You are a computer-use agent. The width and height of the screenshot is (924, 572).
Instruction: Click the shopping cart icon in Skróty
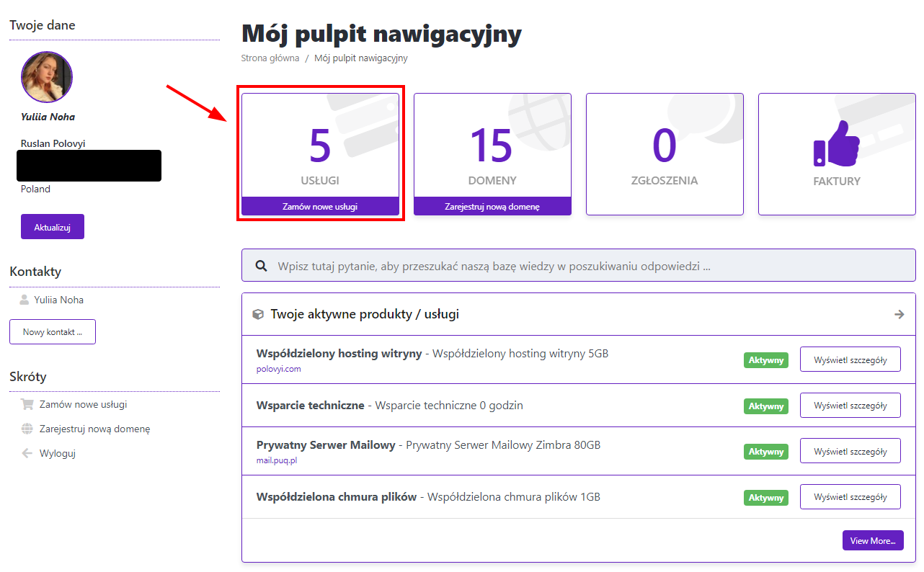tap(27, 404)
